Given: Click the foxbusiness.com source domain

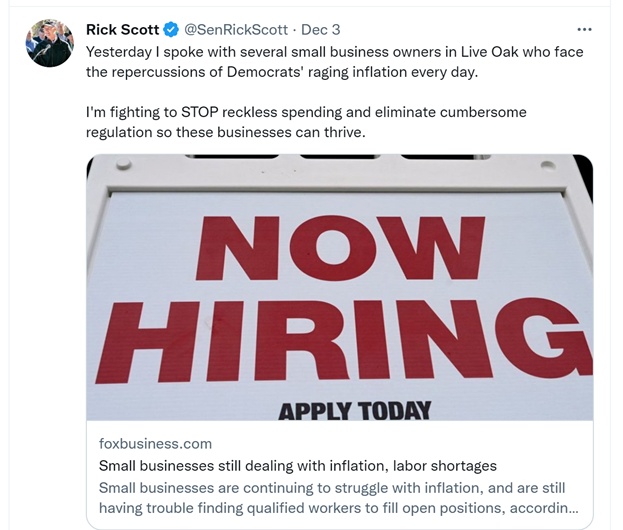Looking at the screenshot, I should (155, 443).
